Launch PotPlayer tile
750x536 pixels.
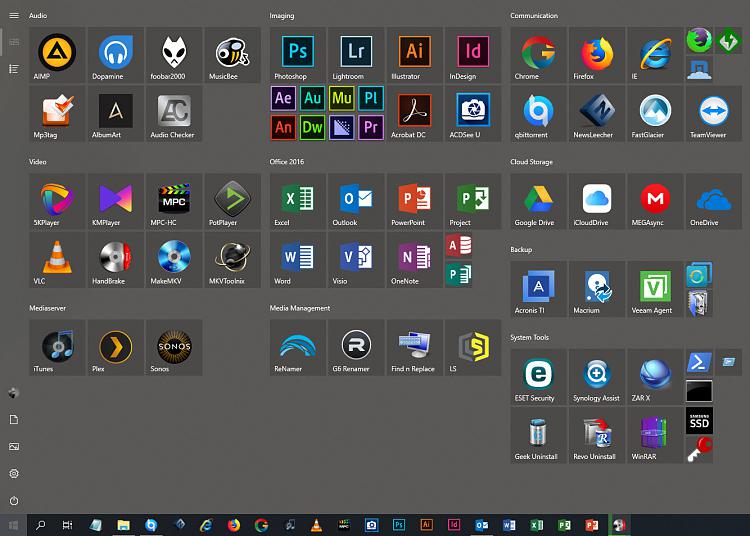pyautogui.click(x=232, y=201)
